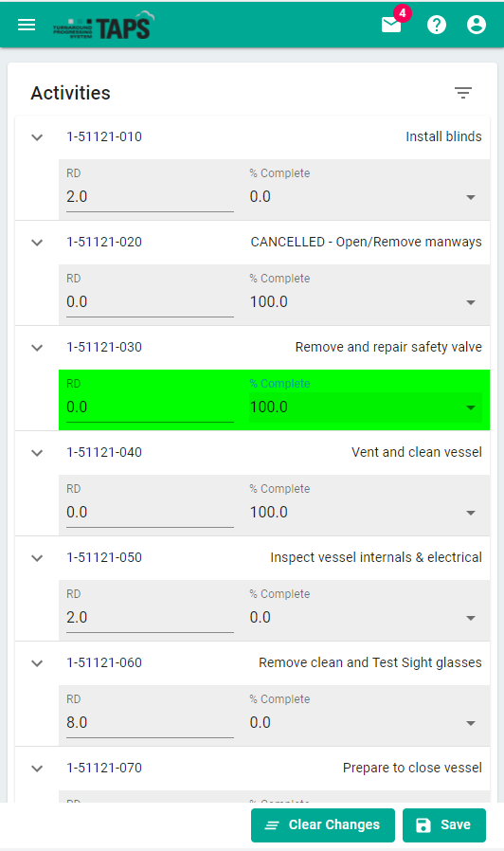Expand Prepare to close vessel activity chevron
Image resolution: width=504 pixels, height=851 pixels.
click(x=37, y=770)
